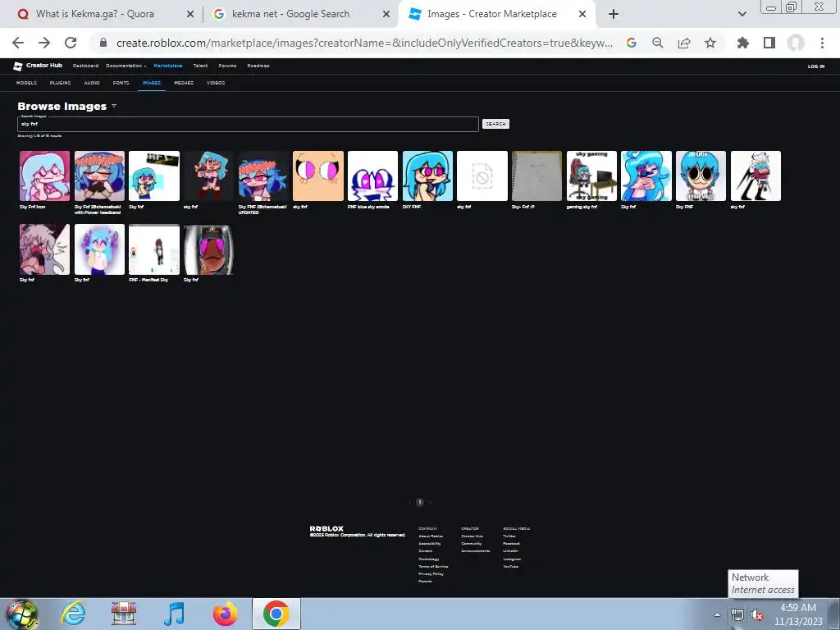Viewport: 840px width, 630px height.
Task: Close the 'kekma net - Google Search' tab
Action: pos(386,15)
